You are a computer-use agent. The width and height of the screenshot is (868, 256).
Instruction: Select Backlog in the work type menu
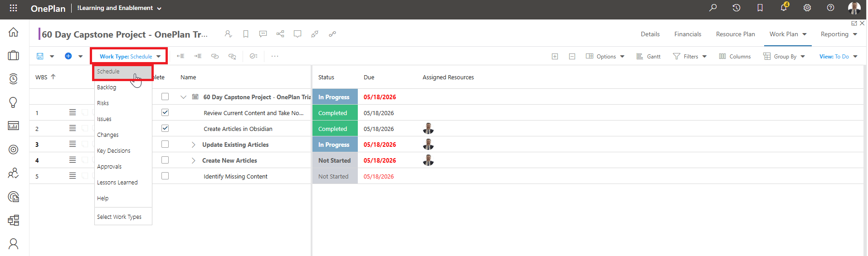click(123, 87)
